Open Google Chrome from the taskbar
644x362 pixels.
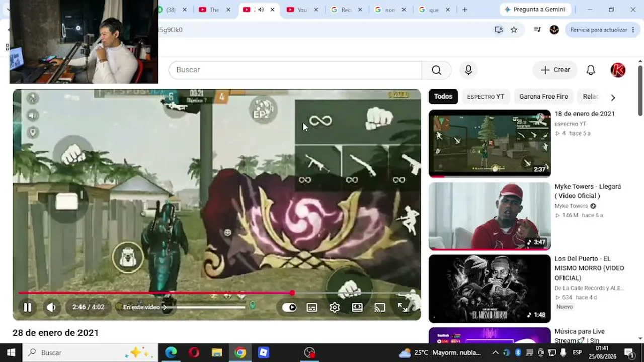point(240,353)
